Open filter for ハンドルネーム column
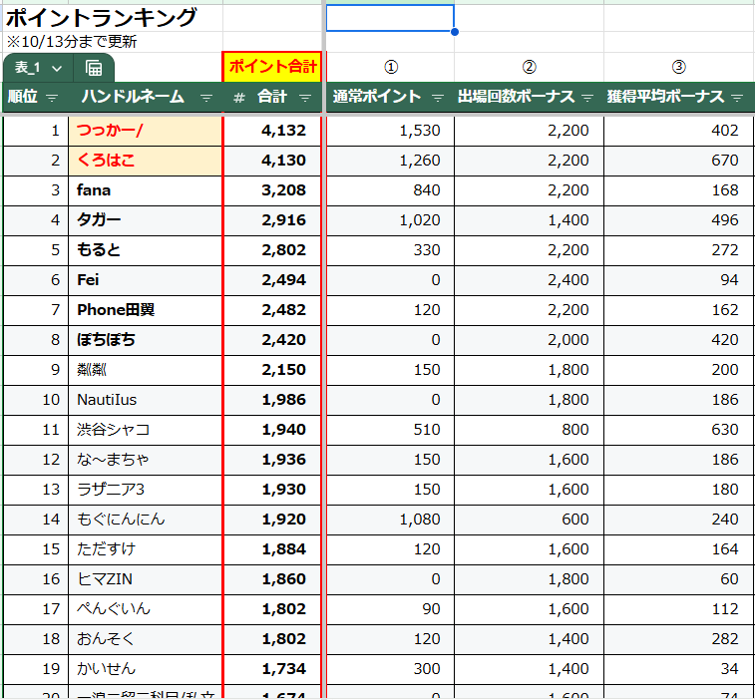Image resolution: width=755 pixels, height=700 pixels. [x=206, y=98]
